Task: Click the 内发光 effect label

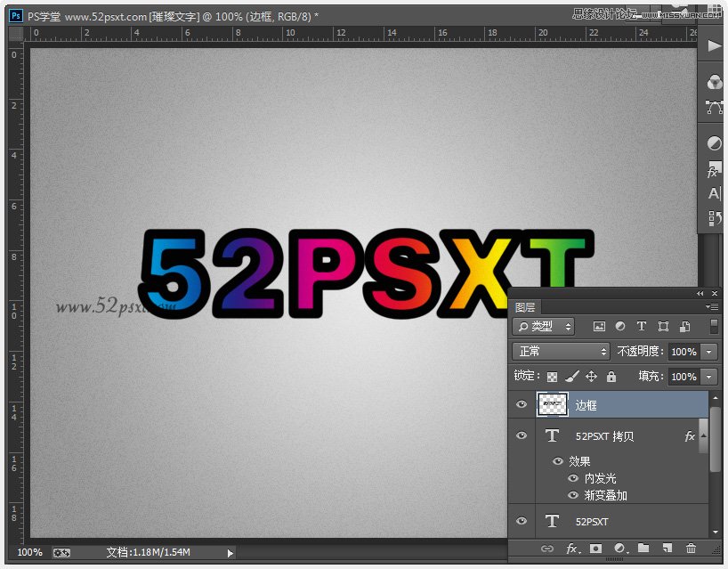Action: 600,478
